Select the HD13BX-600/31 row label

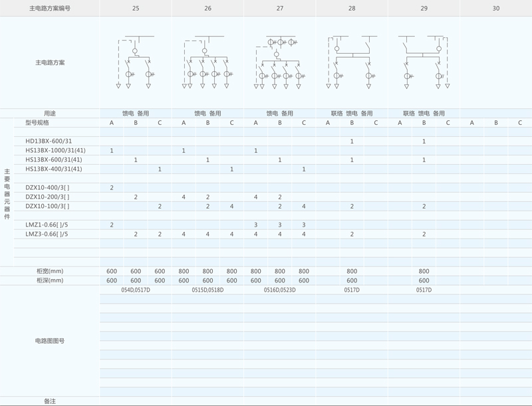pos(49,142)
